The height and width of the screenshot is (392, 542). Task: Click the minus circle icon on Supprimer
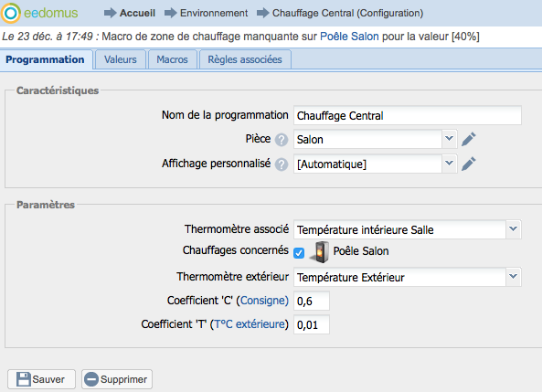(x=91, y=379)
